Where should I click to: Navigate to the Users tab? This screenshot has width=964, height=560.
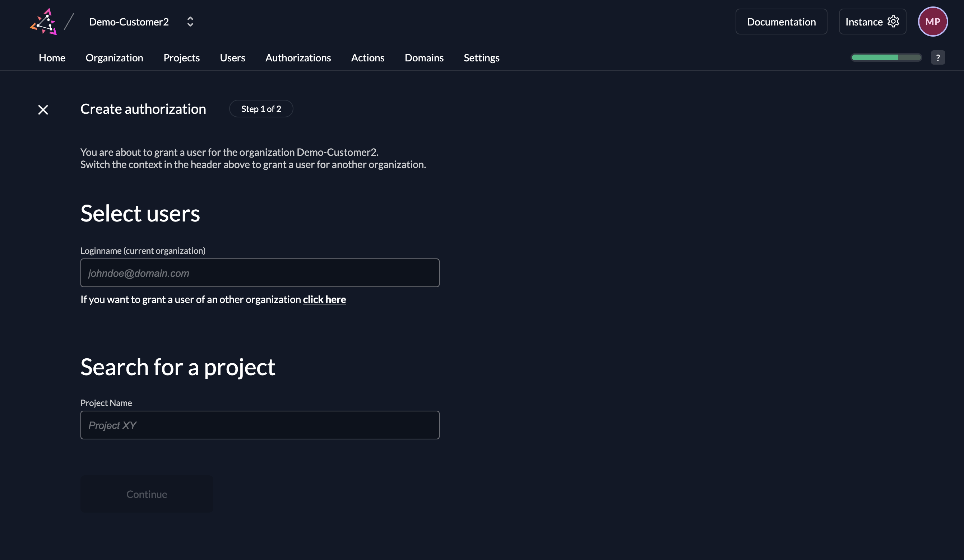(x=232, y=58)
